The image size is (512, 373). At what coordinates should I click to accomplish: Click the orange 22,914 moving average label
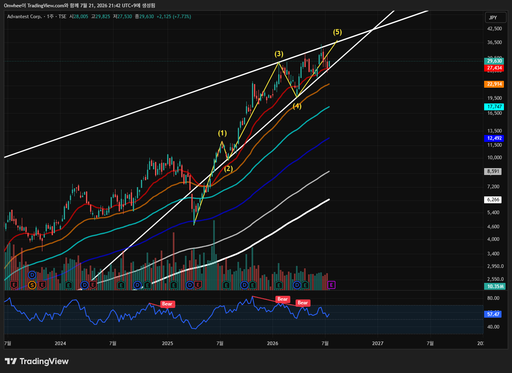point(494,84)
